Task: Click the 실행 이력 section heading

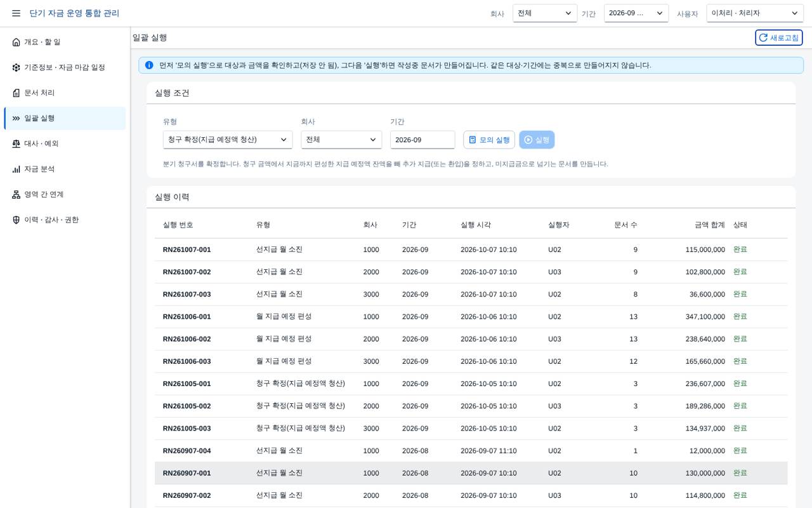Action: (x=172, y=197)
